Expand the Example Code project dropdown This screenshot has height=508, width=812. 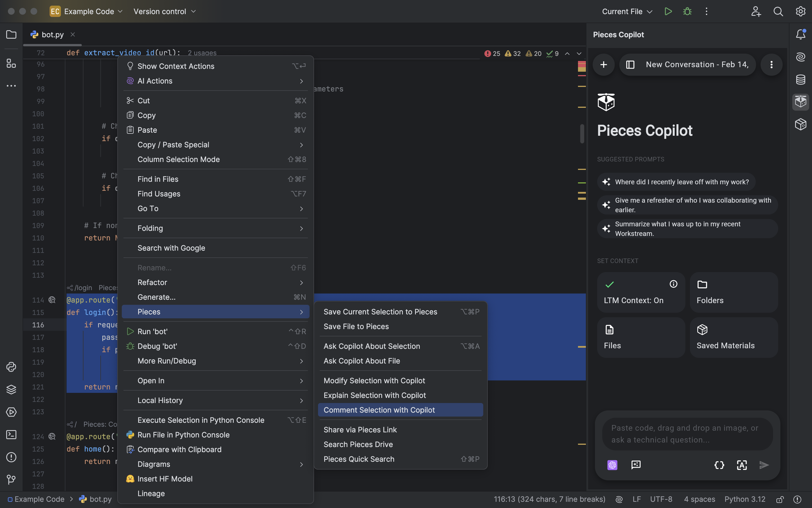pos(87,11)
